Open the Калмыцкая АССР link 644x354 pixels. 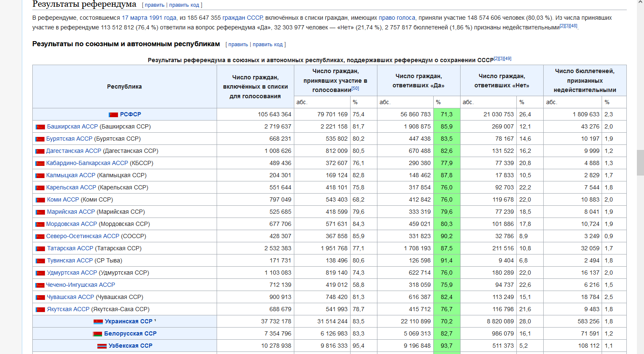coord(71,175)
